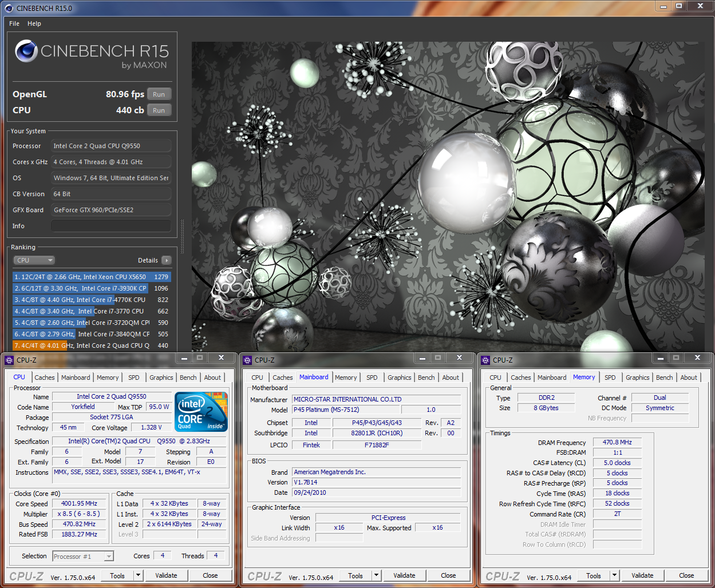Viewport: 715px width, 588px height.
Task: Open the Ranking Details arrow button
Action: coord(167,260)
